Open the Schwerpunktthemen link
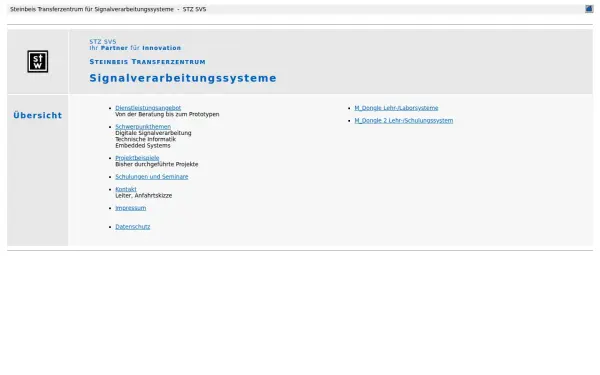Screen dimensions: 600x375 (x=143, y=127)
